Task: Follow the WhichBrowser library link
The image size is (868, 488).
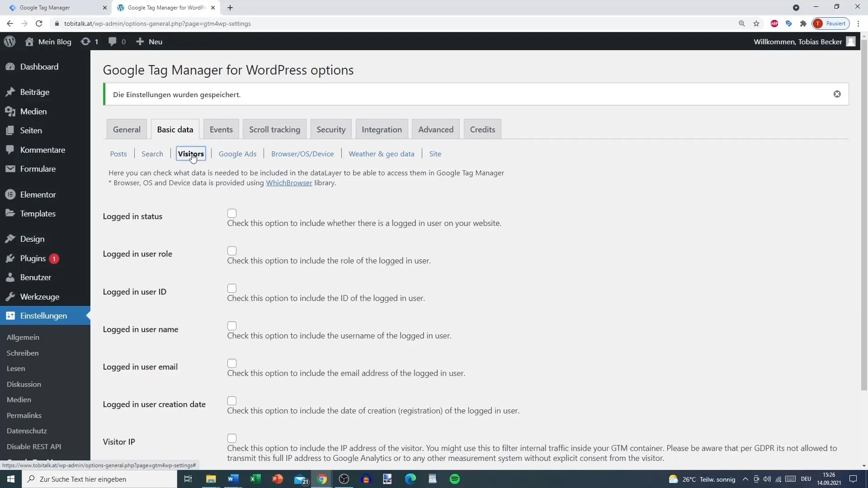Action: point(289,183)
